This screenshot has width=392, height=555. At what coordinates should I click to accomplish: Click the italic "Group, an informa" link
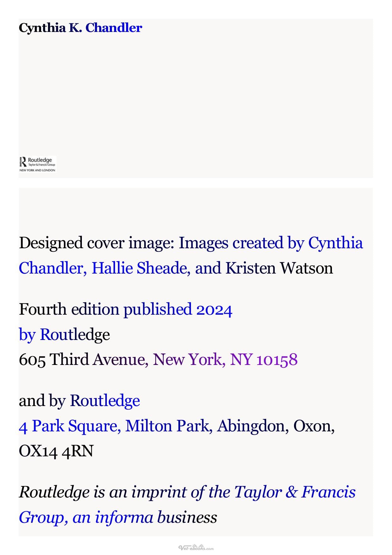tap(86, 517)
